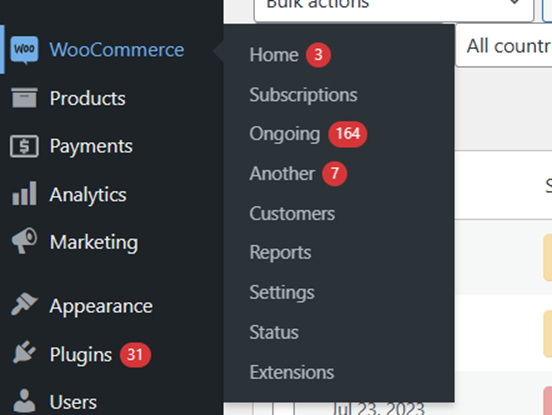This screenshot has width=552, height=415.
Task: Click the Home notification badge 3
Action: point(318,55)
